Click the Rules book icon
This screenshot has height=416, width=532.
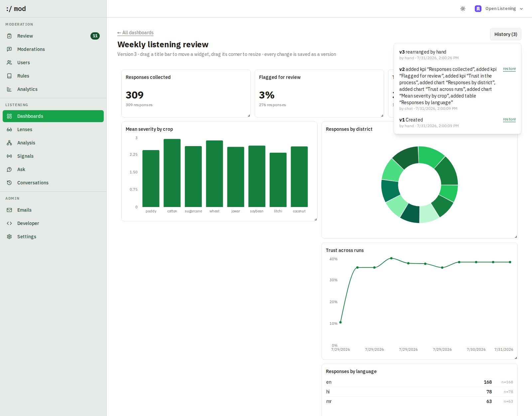coord(9,76)
